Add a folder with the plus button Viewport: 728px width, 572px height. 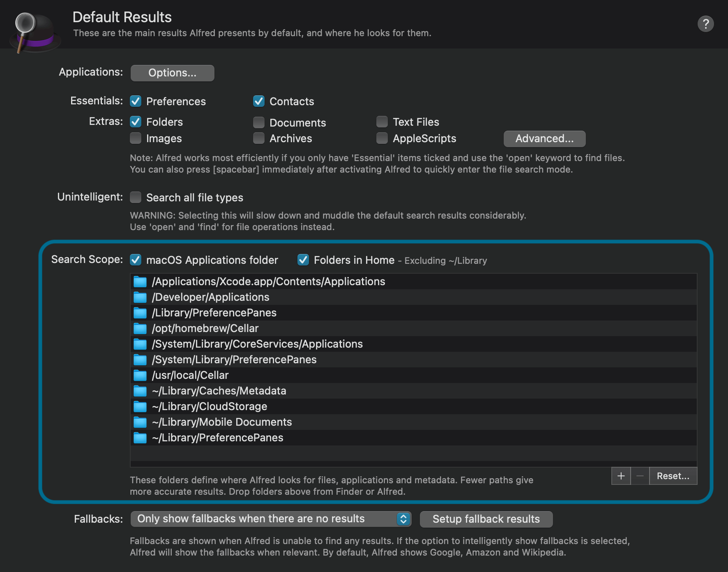pyautogui.click(x=621, y=476)
